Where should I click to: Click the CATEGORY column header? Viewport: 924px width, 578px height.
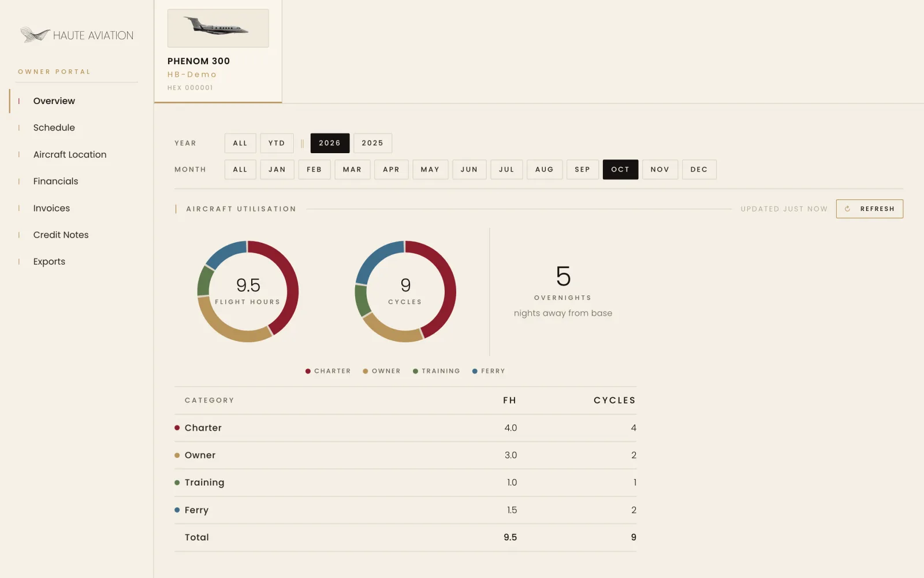[x=210, y=401]
